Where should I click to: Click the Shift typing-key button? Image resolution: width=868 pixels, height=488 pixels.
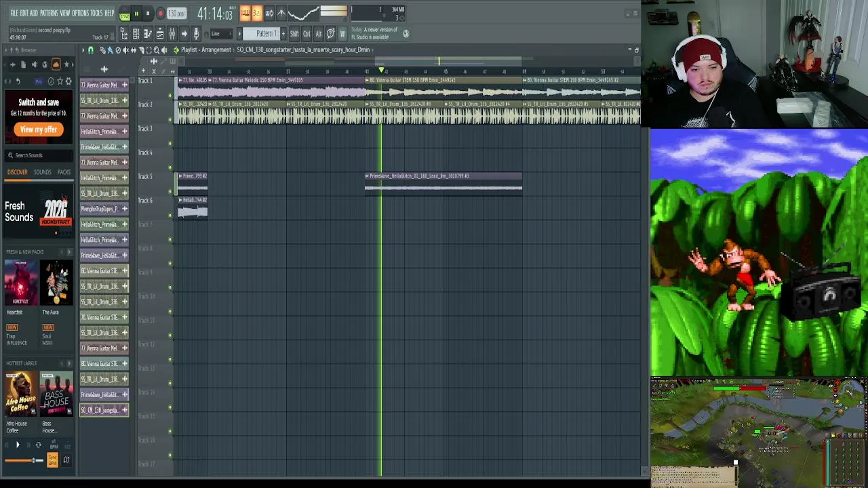[x=294, y=33]
